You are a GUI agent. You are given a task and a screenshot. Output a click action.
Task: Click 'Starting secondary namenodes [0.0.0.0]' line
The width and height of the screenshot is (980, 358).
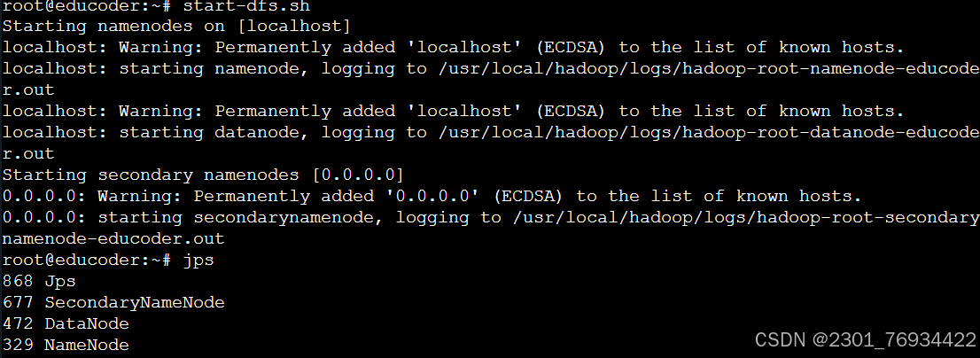click(203, 175)
